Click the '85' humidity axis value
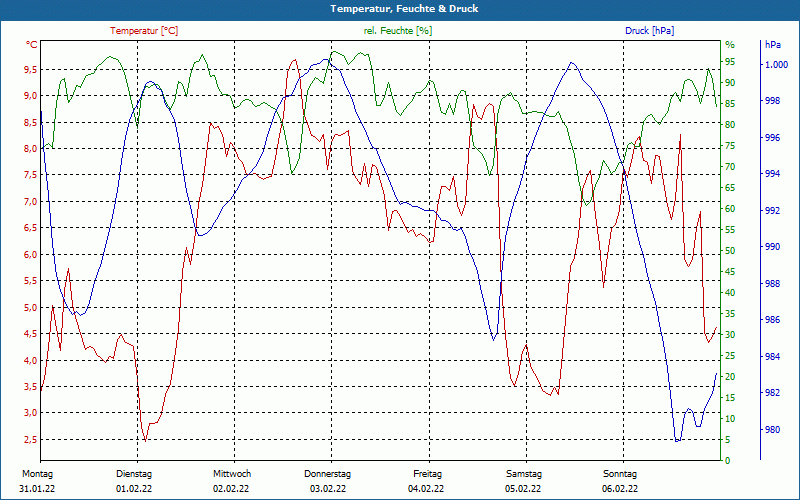800x500 pixels. [730, 104]
